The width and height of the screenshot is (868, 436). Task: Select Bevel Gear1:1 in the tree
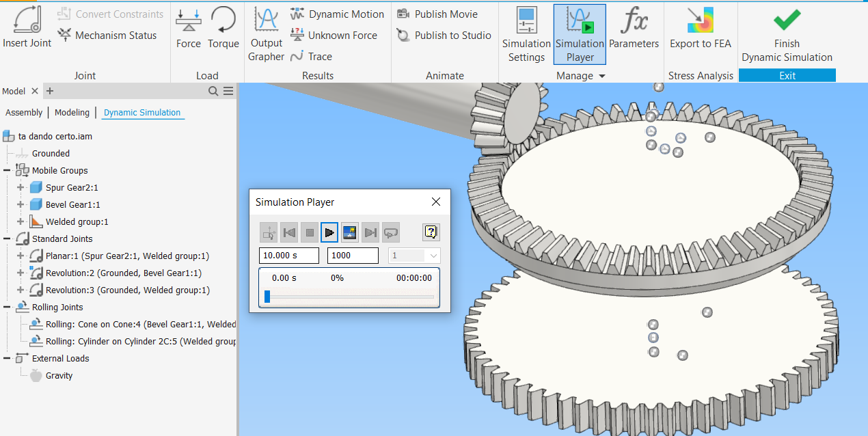(73, 204)
